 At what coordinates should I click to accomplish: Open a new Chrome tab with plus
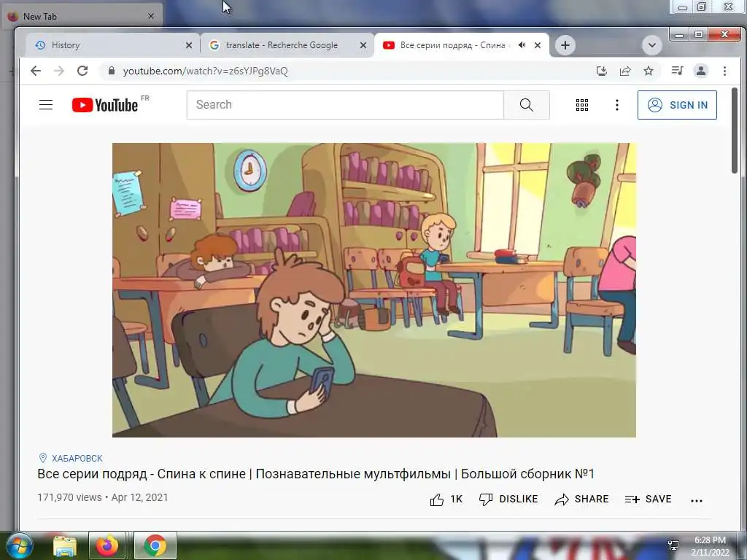pos(565,45)
